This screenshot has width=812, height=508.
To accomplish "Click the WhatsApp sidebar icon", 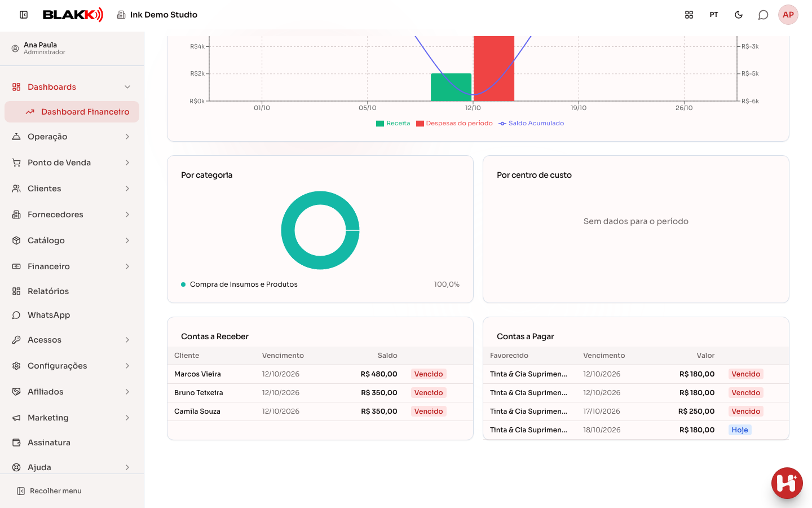I will coord(16,315).
